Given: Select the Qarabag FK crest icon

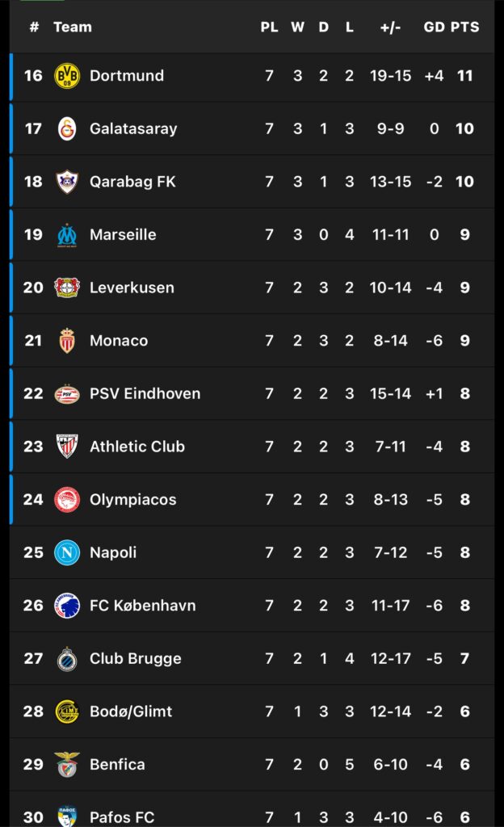Looking at the screenshot, I should [x=67, y=182].
